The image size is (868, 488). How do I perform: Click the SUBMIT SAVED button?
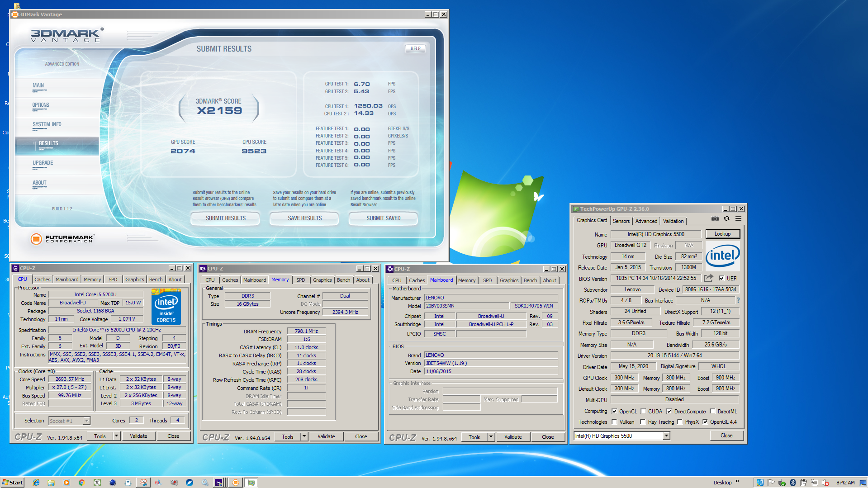click(383, 218)
